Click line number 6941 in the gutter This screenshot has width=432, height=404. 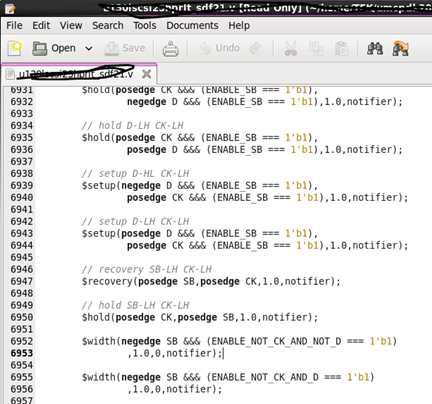click(22, 210)
